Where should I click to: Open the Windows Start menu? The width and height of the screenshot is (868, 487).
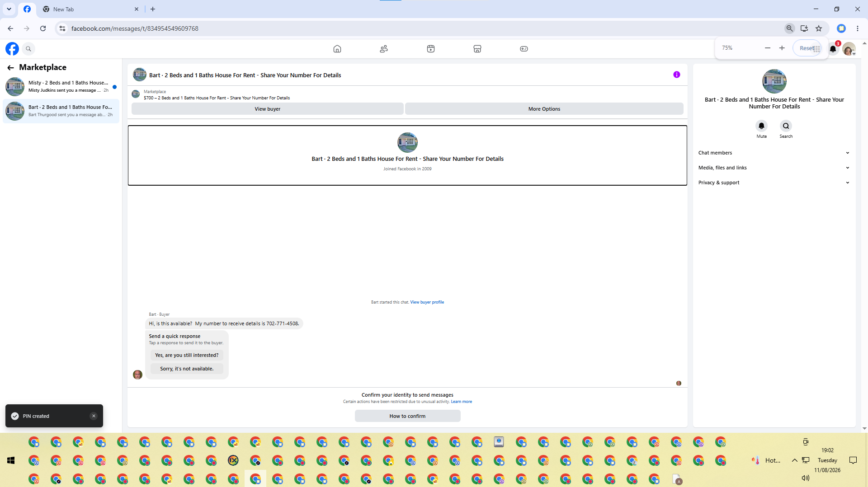(11, 460)
